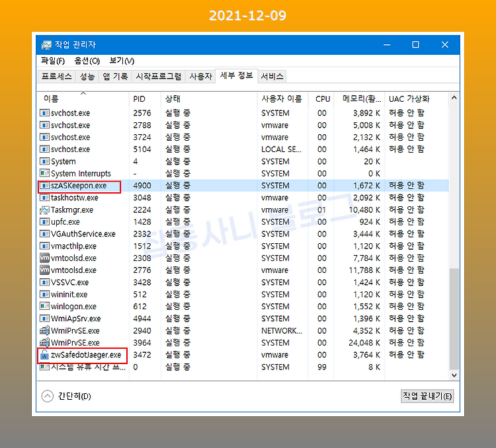The width and height of the screenshot is (496, 448).
Task: Click the LOCAL SE... user name cell
Action: (281, 149)
